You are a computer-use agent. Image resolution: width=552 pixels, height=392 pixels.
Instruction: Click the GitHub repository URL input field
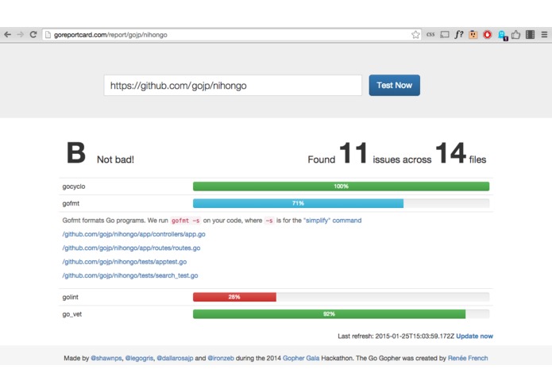(x=233, y=86)
